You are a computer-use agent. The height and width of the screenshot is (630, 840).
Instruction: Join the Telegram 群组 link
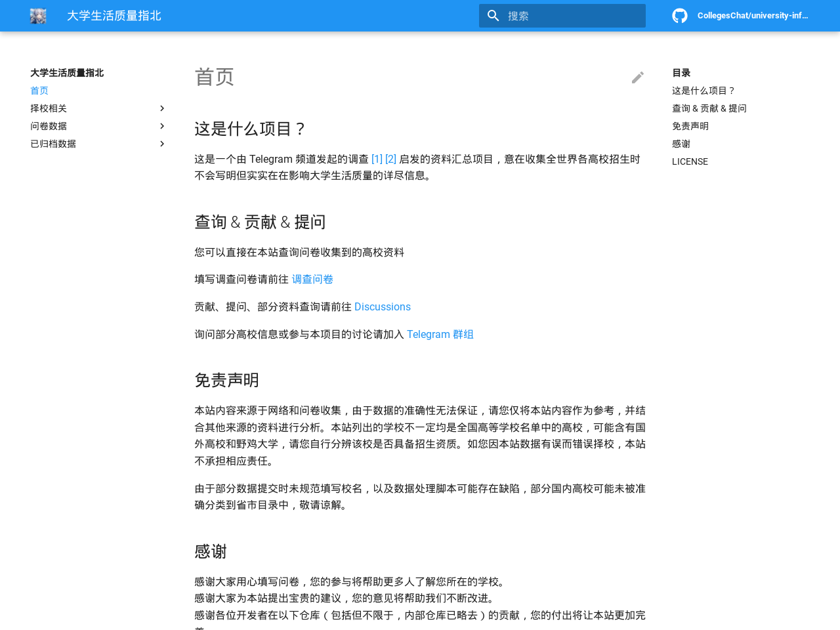(440, 333)
